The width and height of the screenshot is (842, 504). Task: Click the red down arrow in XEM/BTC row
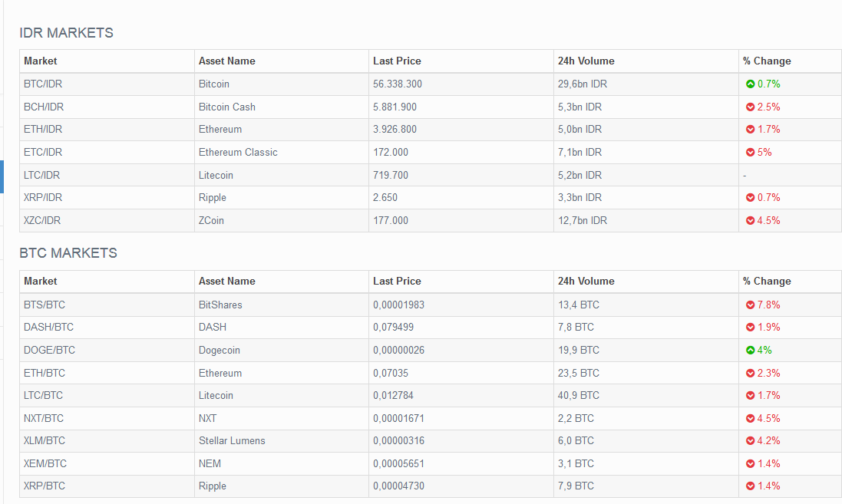[x=750, y=464]
